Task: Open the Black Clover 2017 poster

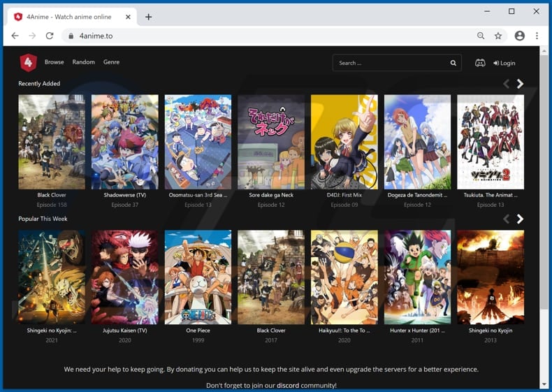Action: click(271, 277)
